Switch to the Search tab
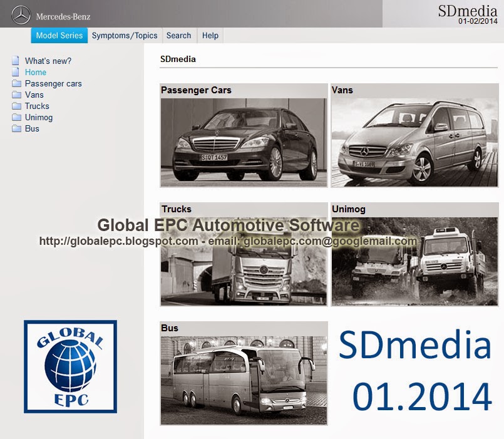Screen dimensions: 504x439 [179, 36]
